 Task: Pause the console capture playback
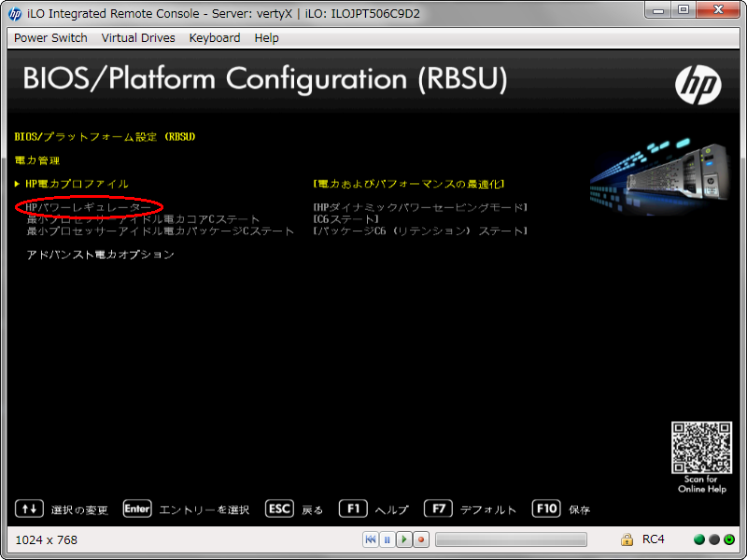(x=387, y=539)
